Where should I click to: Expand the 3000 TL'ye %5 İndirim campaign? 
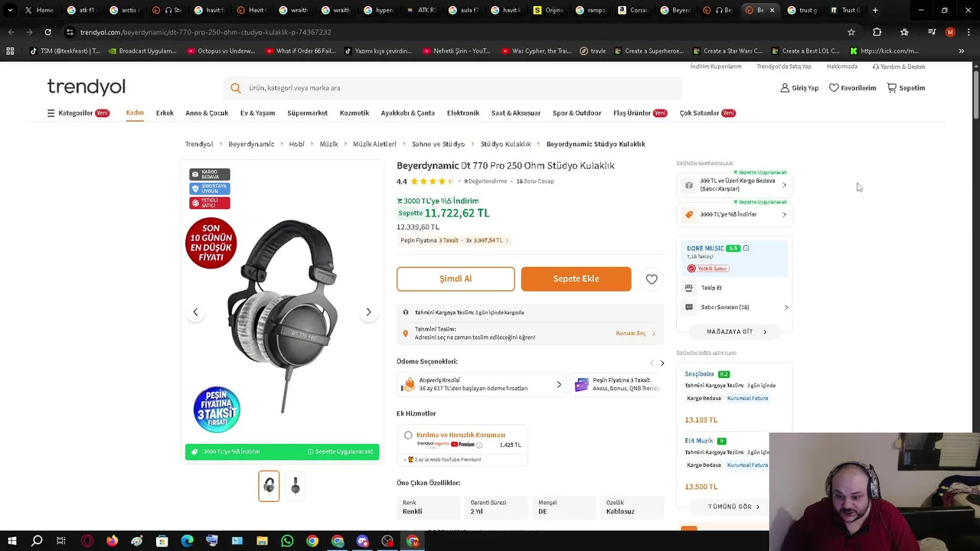[x=733, y=214]
